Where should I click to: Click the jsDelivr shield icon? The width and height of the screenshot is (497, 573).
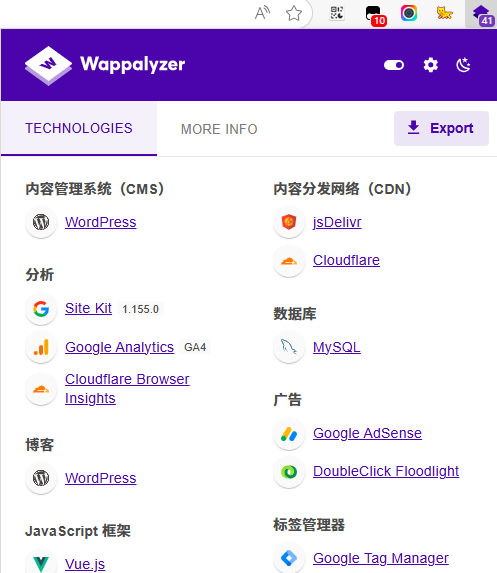pyautogui.click(x=289, y=222)
